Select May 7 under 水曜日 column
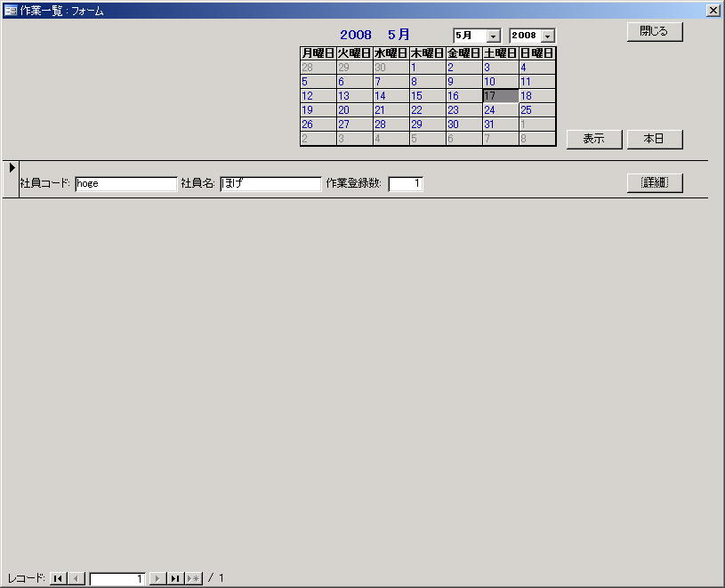The image size is (725, 588). [391, 82]
